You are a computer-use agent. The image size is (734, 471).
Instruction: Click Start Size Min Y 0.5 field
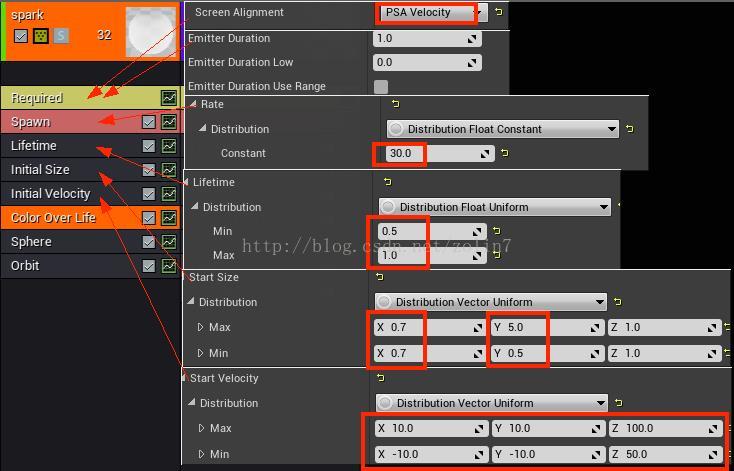[548, 353]
